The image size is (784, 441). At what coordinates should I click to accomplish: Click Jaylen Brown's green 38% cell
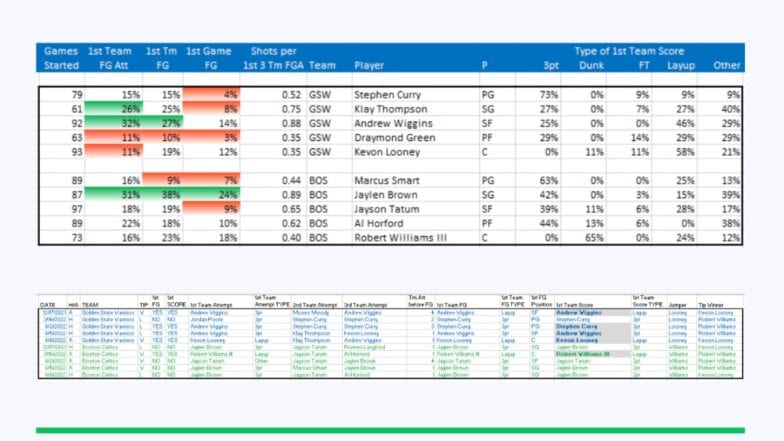(x=163, y=195)
